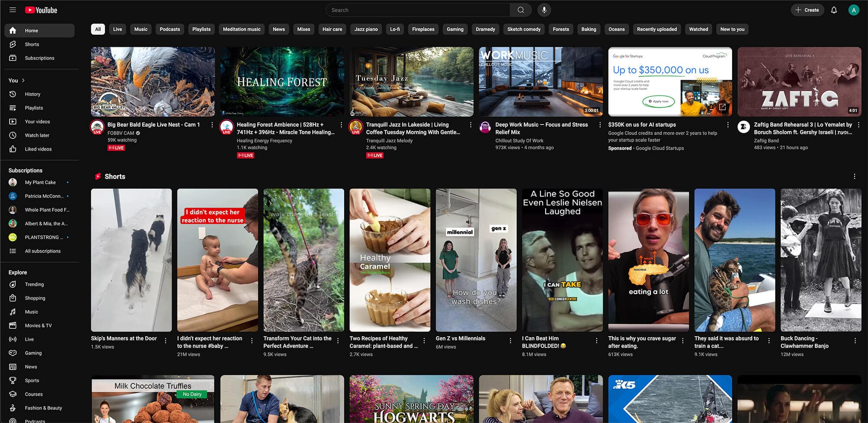Screen dimensions: 868x423
Task: Click the Sports trophy icon
Action: (x=13, y=380)
